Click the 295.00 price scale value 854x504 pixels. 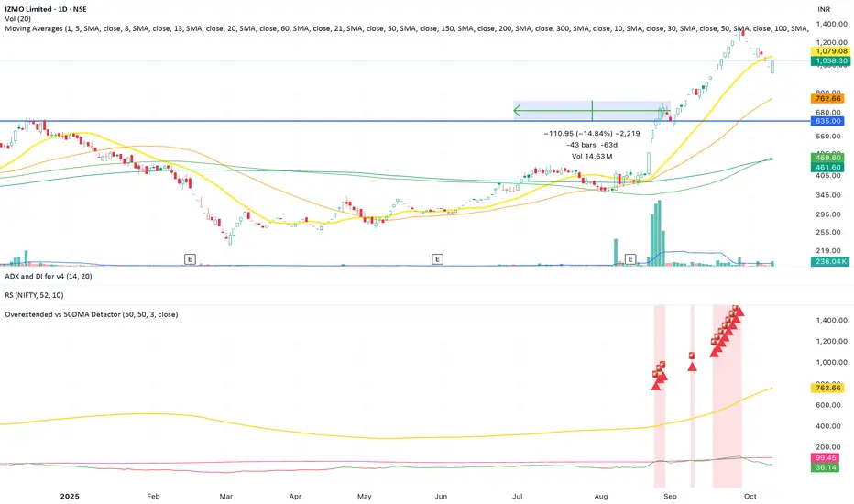point(827,214)
